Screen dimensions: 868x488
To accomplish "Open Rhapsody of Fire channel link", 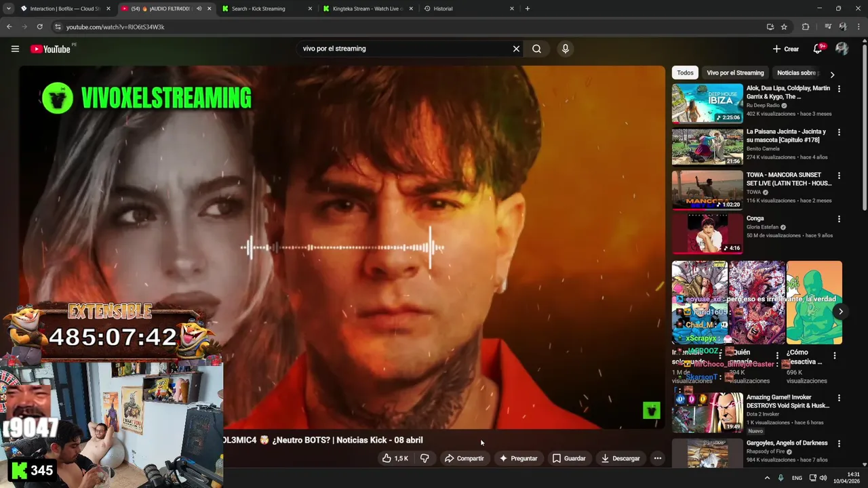I will click(766, 451).
